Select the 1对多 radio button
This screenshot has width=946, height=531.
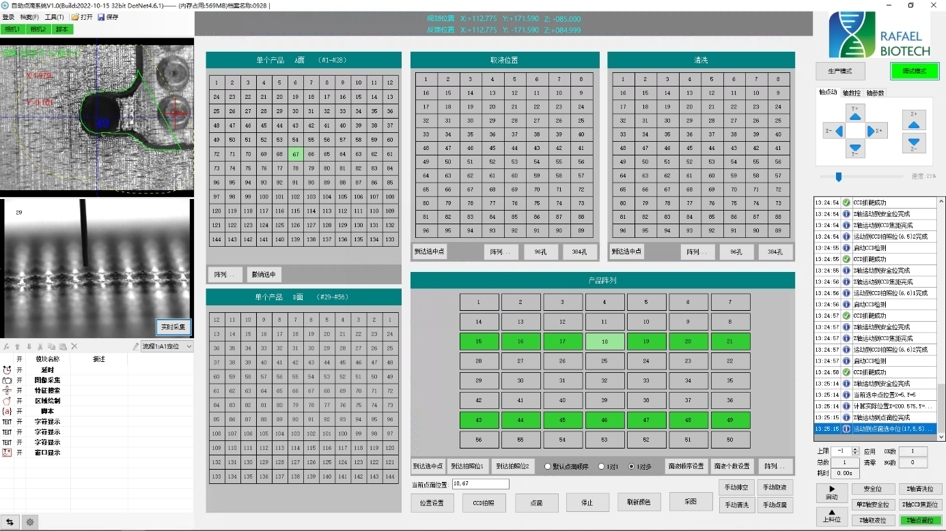632,466
